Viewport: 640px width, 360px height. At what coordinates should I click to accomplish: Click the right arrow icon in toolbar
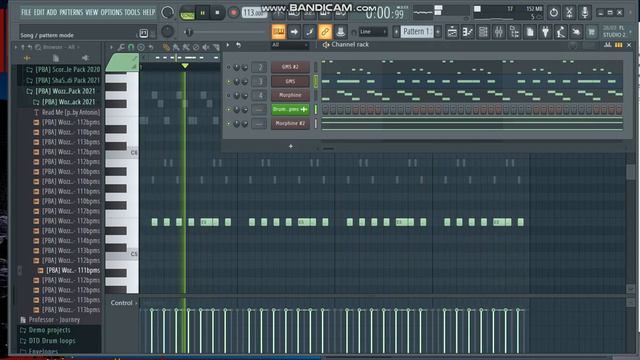point(294,32)
